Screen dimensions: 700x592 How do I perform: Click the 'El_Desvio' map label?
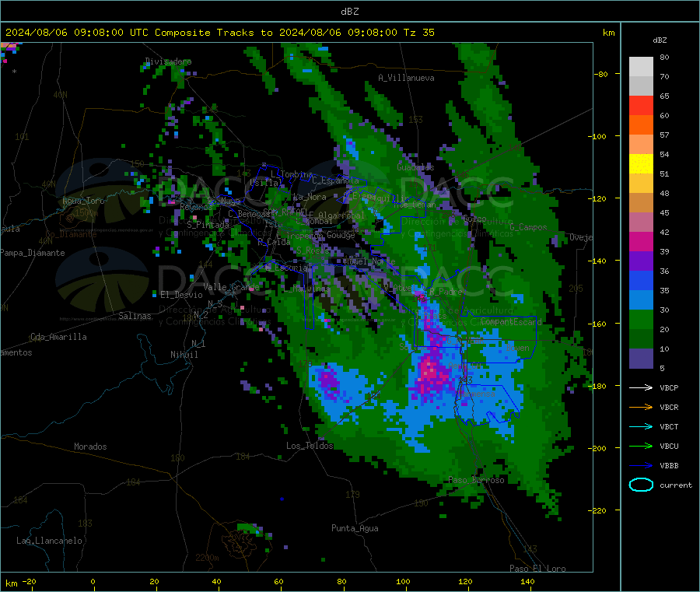click(x=181, y=295)
